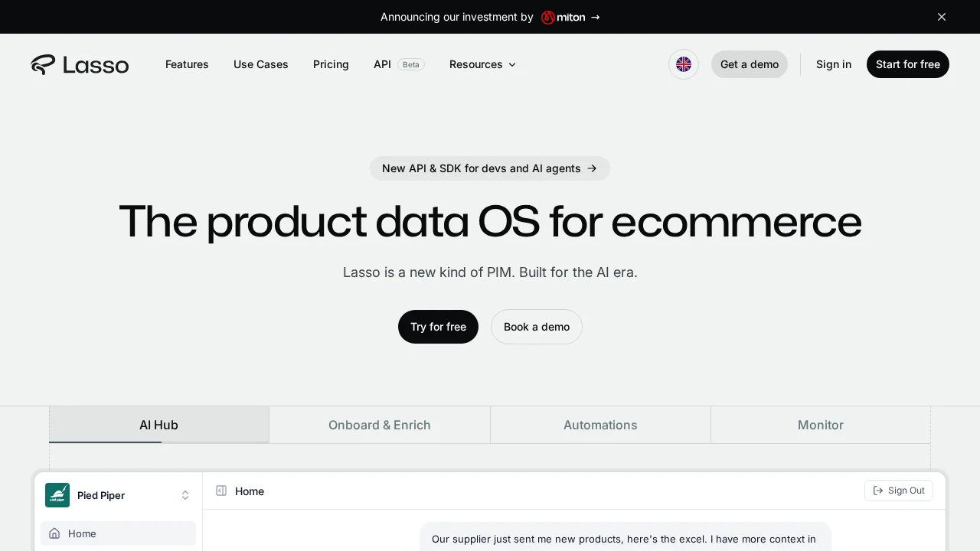Dismiss the investment announcement banner
The width and height of the screenshot is (980, 551).
pyautogui.click(x=942, y=17)
